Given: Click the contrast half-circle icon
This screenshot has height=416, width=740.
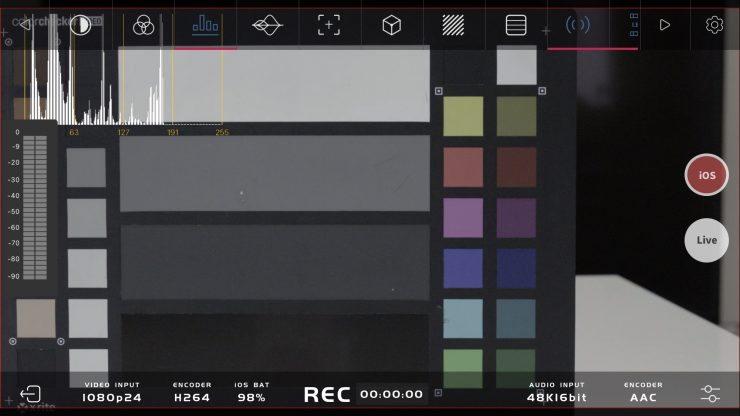Looking at the screenshot, I should (81, 26).
